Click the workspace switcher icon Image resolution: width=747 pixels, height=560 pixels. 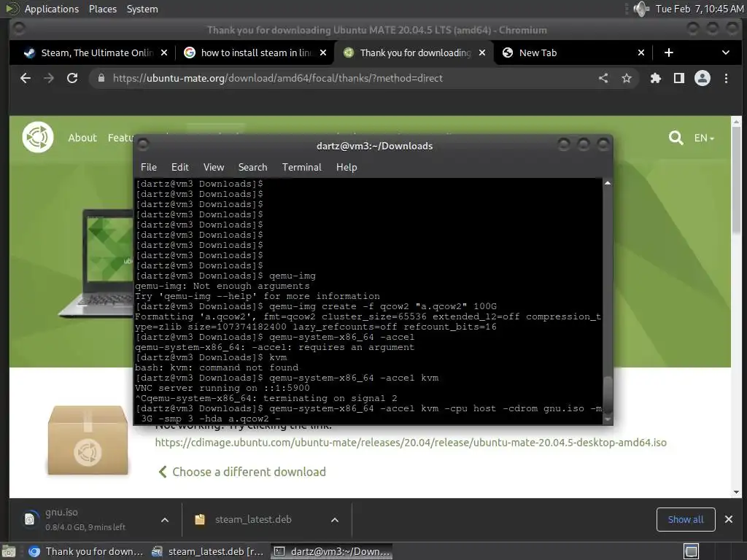[691, 551]
